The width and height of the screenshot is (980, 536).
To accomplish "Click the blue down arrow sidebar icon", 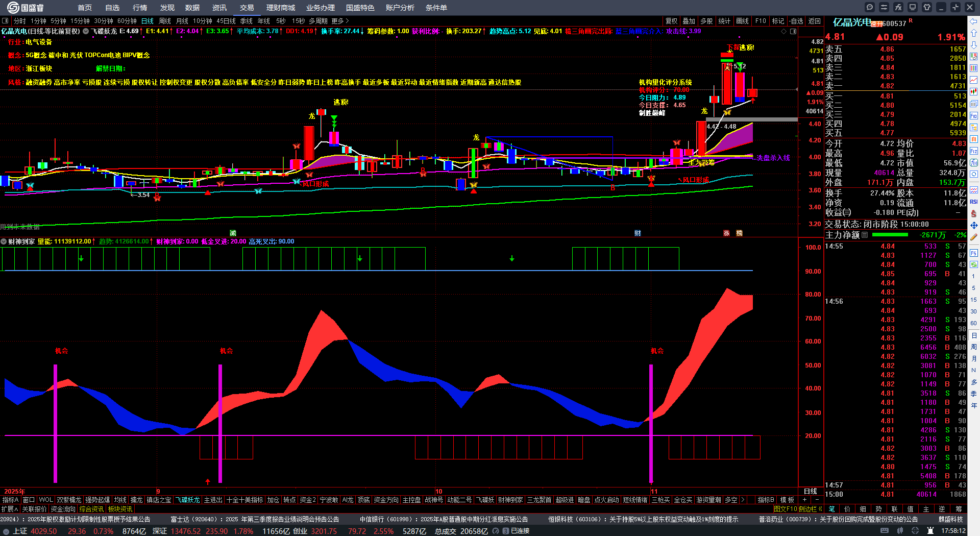I will click(974, 45).
